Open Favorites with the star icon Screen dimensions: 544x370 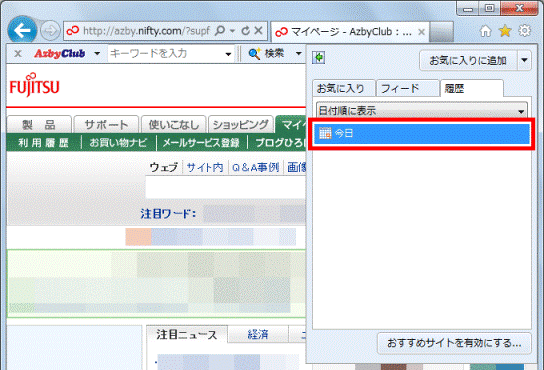click(505, 31)
